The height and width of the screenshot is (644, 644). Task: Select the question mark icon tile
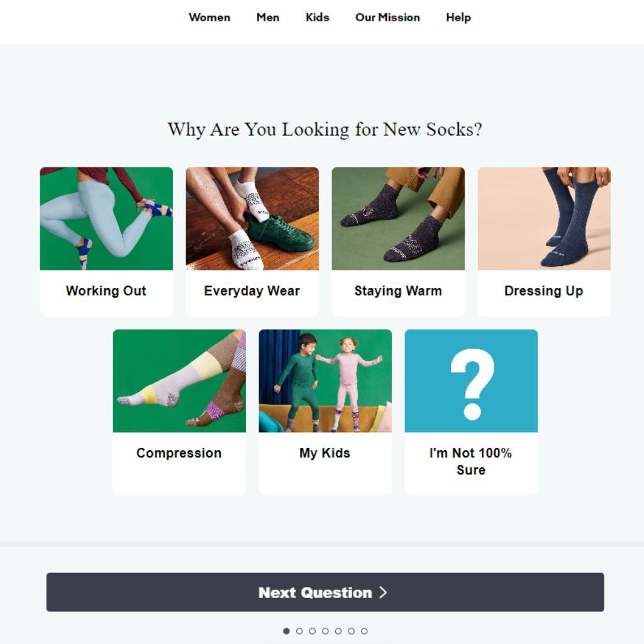[471, 380]
